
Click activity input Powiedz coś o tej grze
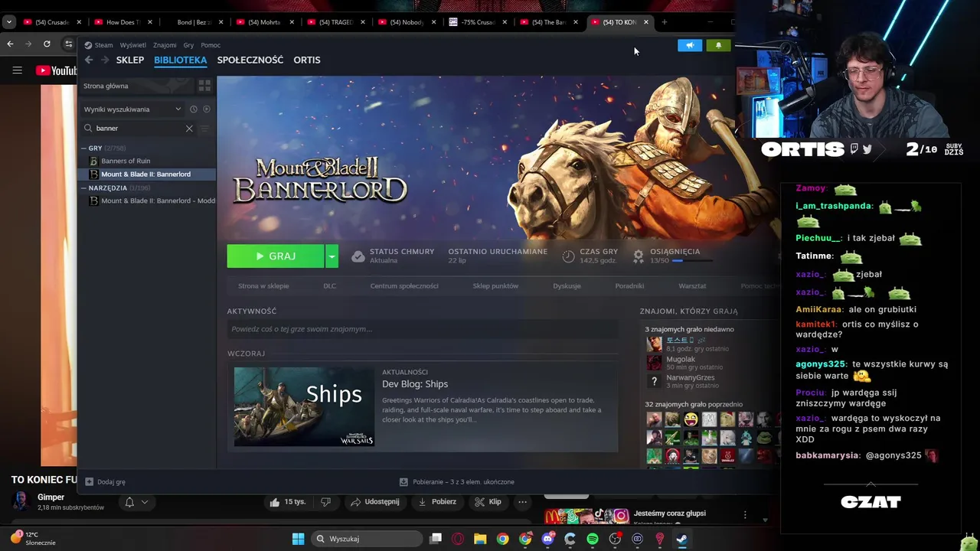[x=422, y=329]
